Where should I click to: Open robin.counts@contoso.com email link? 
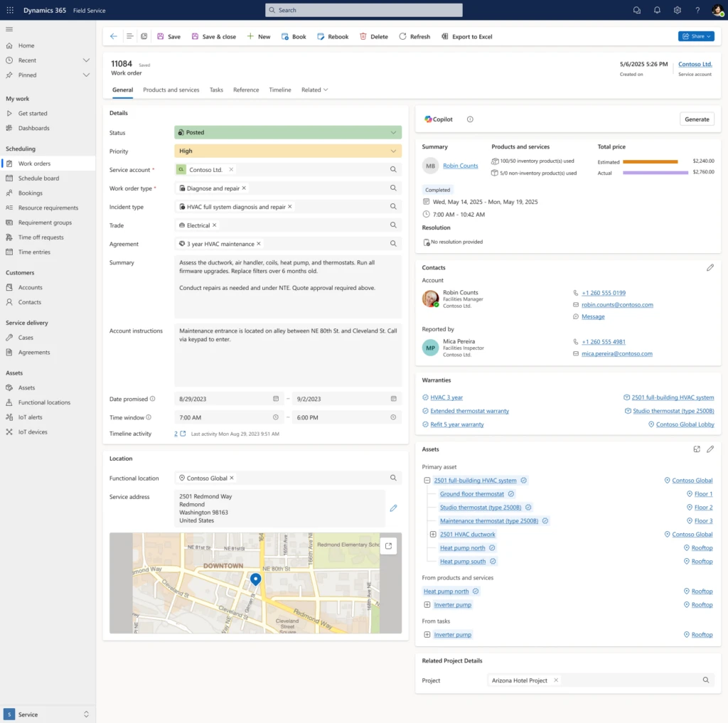617,304
